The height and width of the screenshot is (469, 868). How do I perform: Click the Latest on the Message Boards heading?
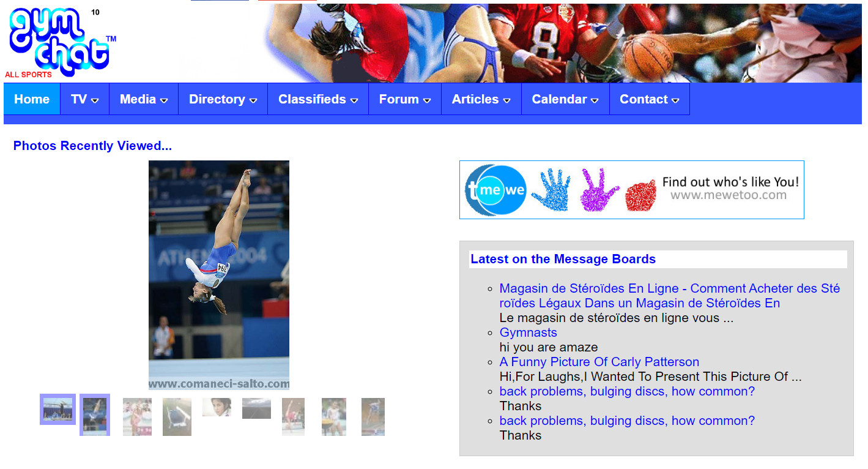click(x=563, y=259)
